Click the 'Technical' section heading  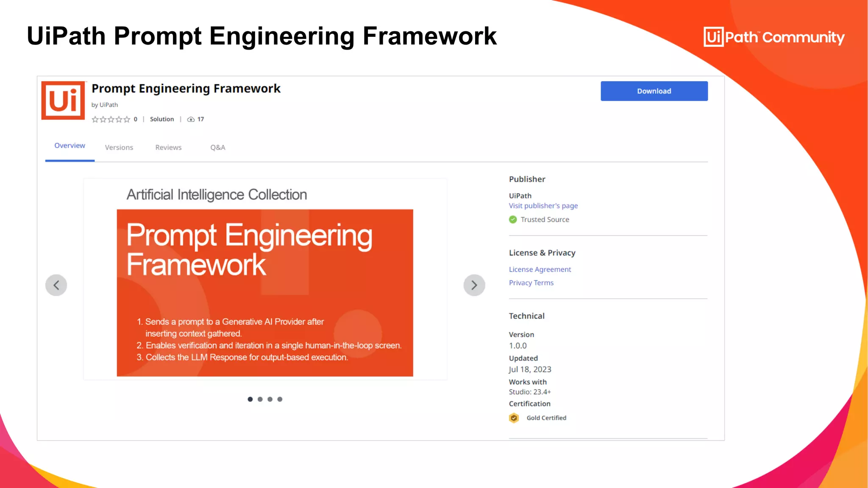527,316
